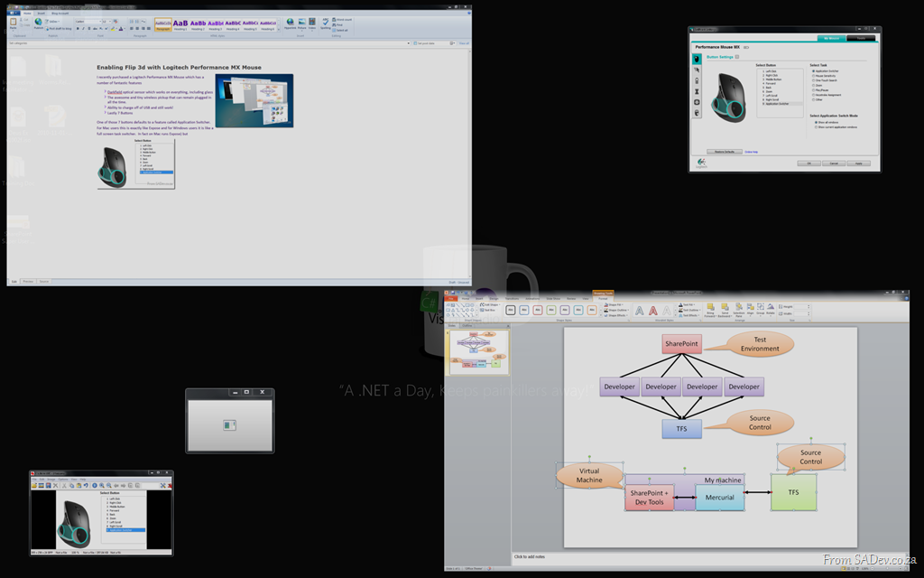Screen dimensions: 924x578
Task: Select the Zoom task radio button
Action: (814, 85)
